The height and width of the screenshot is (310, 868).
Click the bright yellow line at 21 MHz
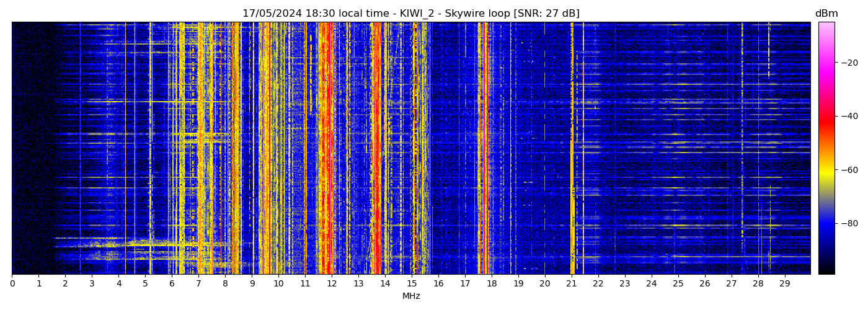(572, 186)
